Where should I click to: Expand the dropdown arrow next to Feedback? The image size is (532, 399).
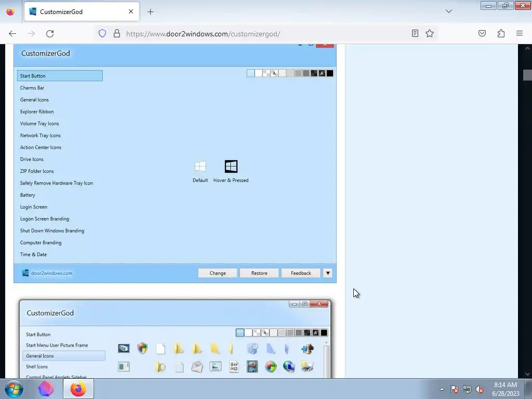point(328,273)
